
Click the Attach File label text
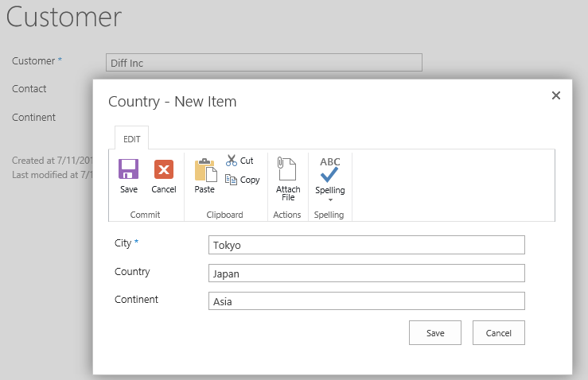(288, 193)
